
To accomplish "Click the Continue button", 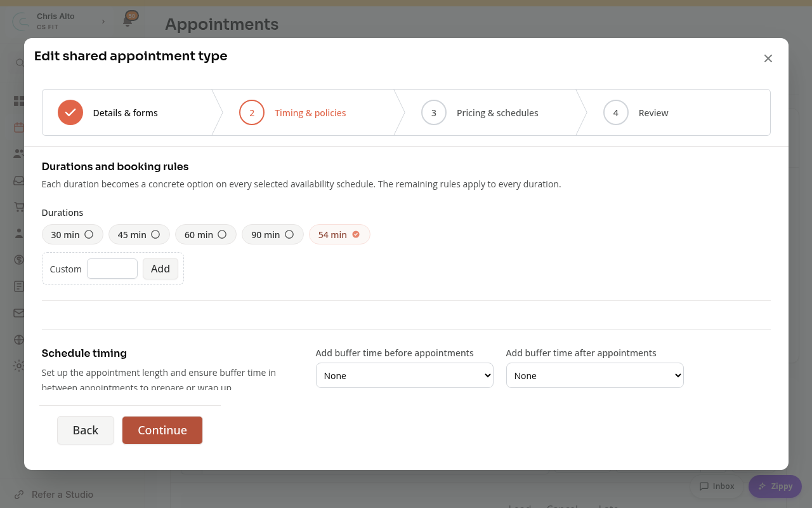I will click(162, 430).
